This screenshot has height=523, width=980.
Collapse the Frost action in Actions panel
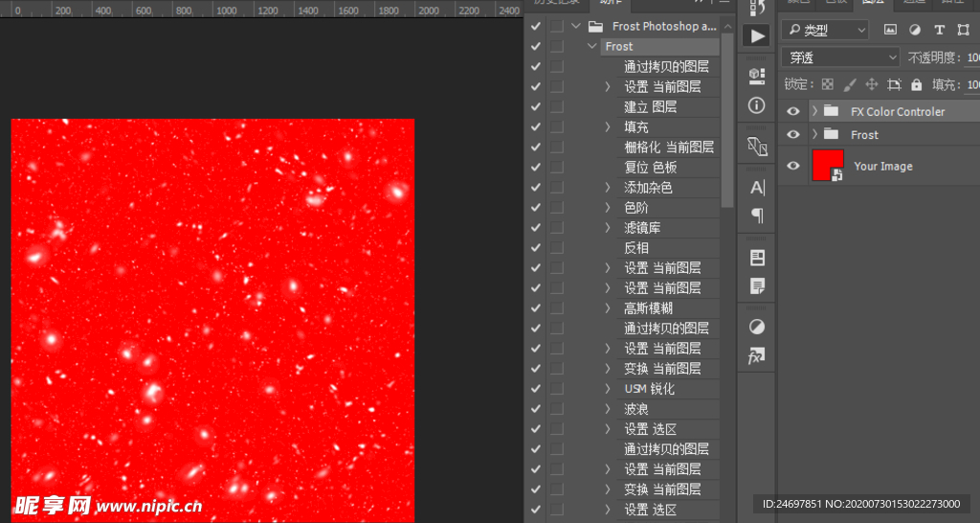591,46
